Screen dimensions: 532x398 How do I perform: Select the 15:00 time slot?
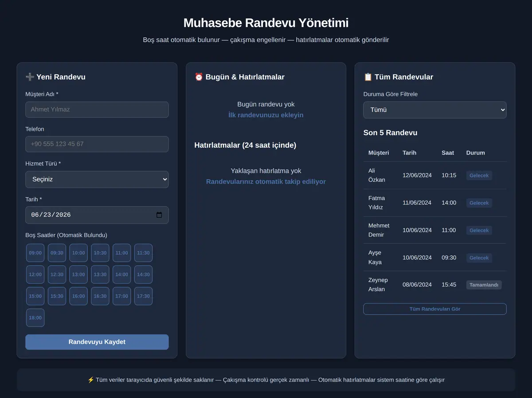[35, 296]
